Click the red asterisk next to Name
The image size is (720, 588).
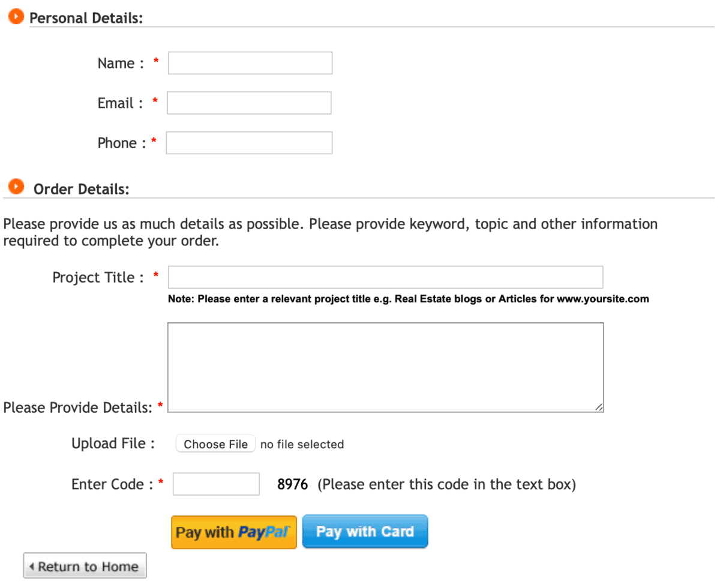(x=155, y=61)
